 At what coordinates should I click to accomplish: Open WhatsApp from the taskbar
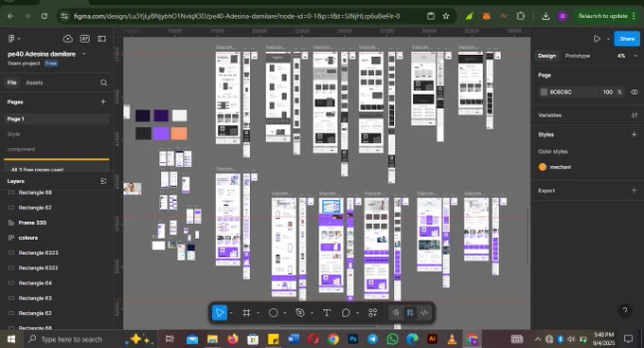(392, 339)
